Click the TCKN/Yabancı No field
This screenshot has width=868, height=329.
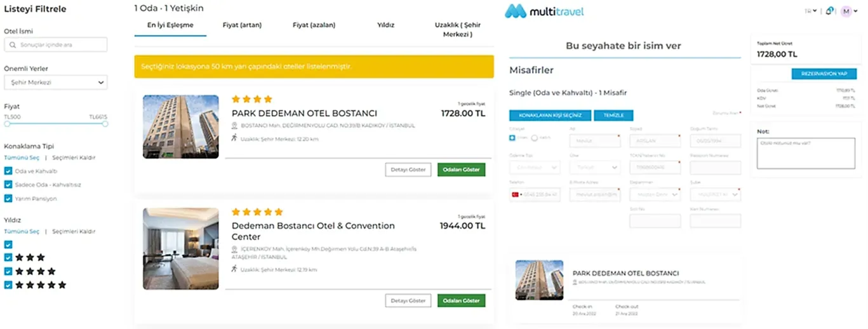(x=655, y=167)
